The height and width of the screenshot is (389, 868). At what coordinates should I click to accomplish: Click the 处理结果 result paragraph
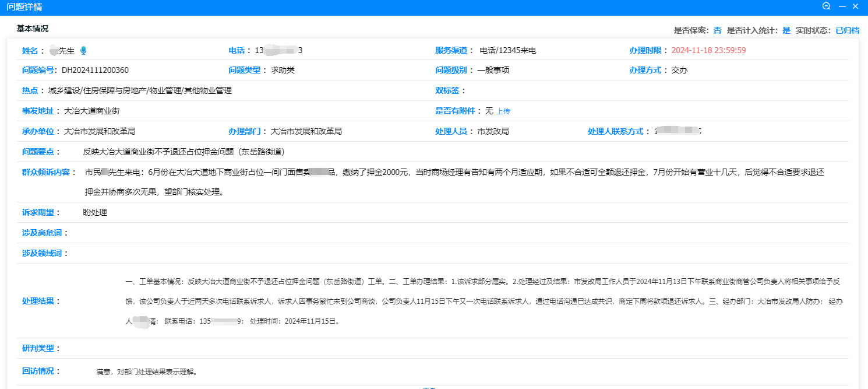[x=484, y=301]
